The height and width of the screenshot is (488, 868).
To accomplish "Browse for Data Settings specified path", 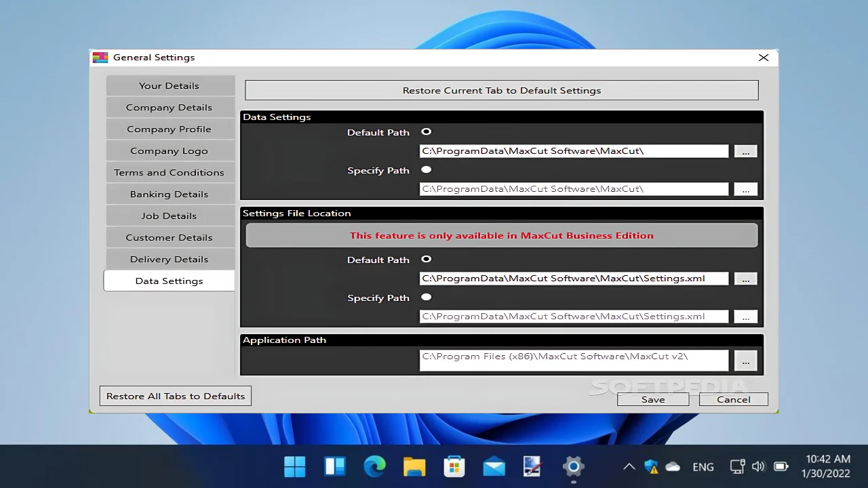I will pyautogui.click(x=745, y=189).
